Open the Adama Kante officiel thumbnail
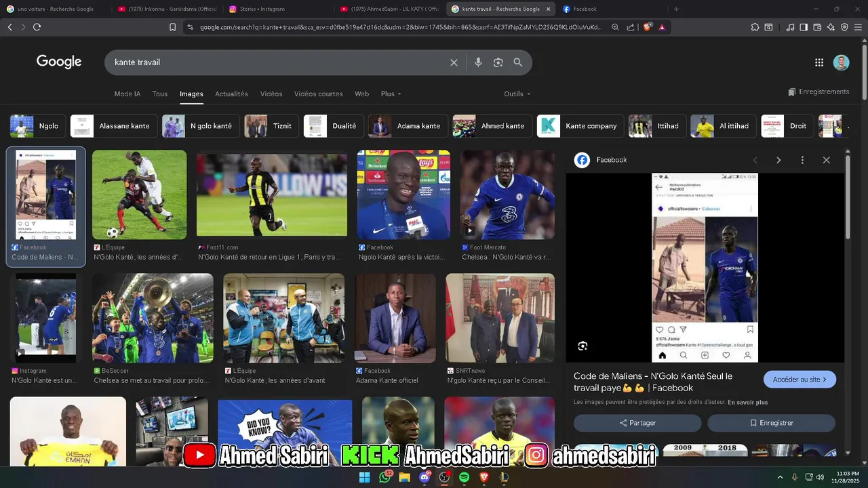 (395, 319)
